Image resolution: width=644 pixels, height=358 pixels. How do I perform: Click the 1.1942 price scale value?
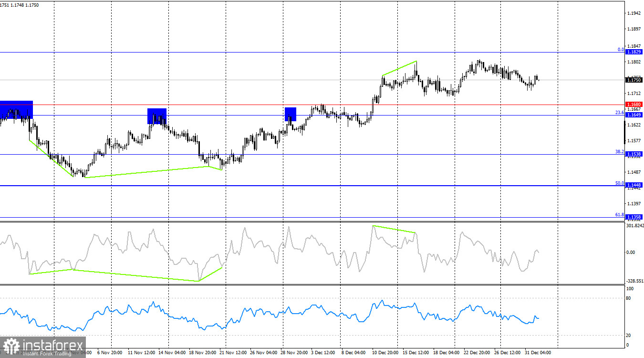634,13
